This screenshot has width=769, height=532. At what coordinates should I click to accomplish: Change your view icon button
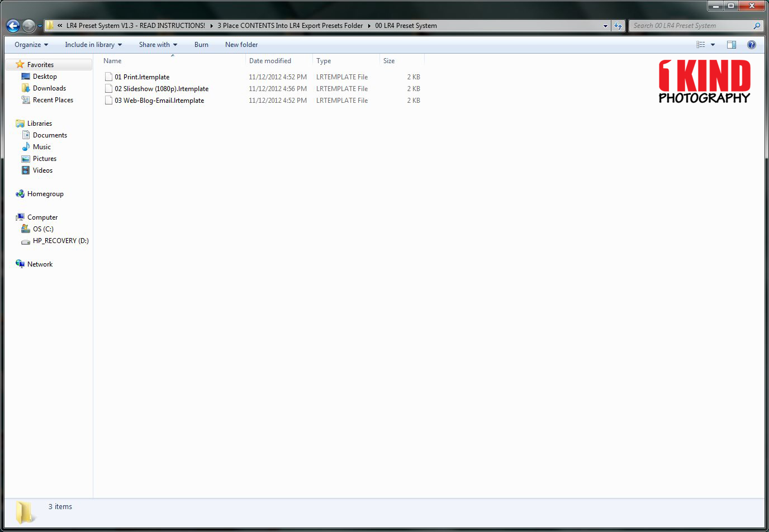701,45
